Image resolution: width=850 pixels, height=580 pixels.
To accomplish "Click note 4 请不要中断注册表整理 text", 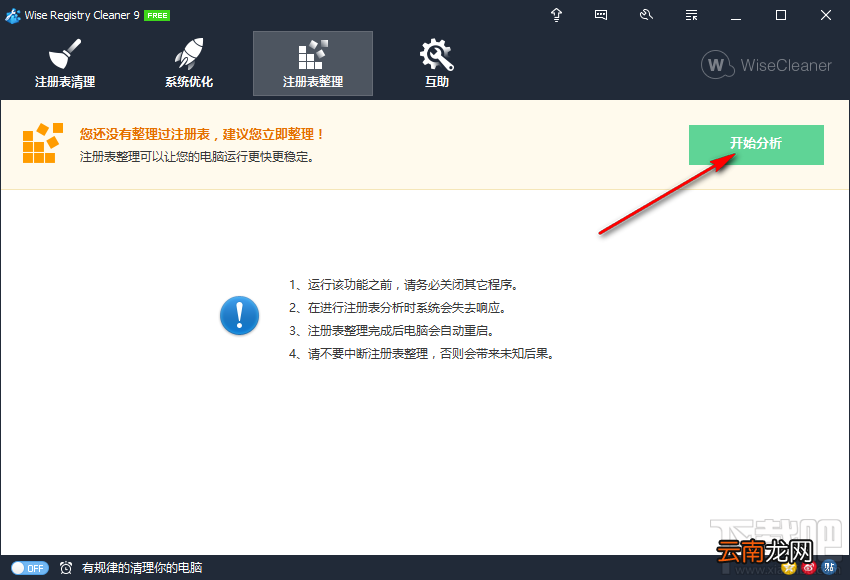I will [422, 354].
